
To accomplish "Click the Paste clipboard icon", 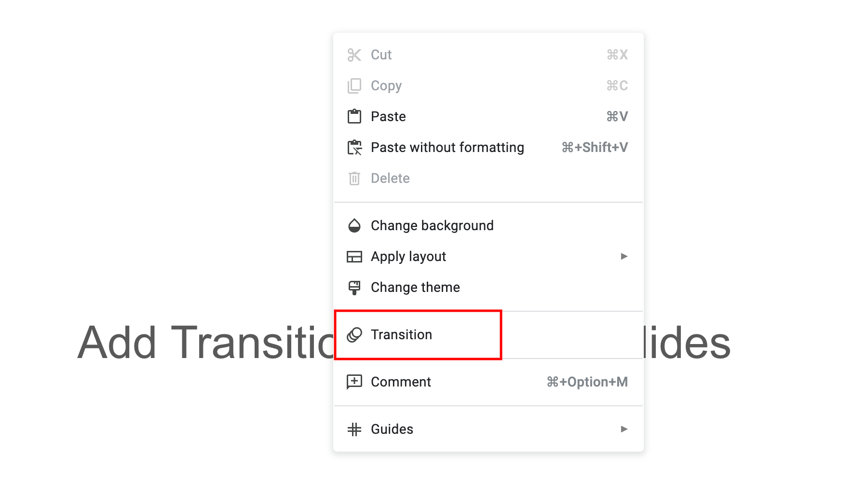I will [354, 116].
